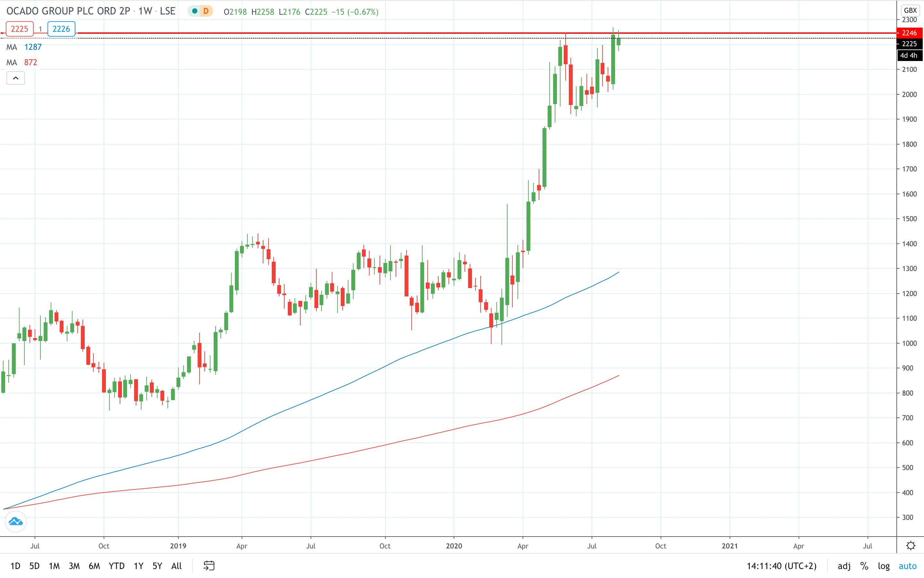The image size is (924, 578).
Task: Select the MA 872 indicator legend
Action: click(22, 62)
